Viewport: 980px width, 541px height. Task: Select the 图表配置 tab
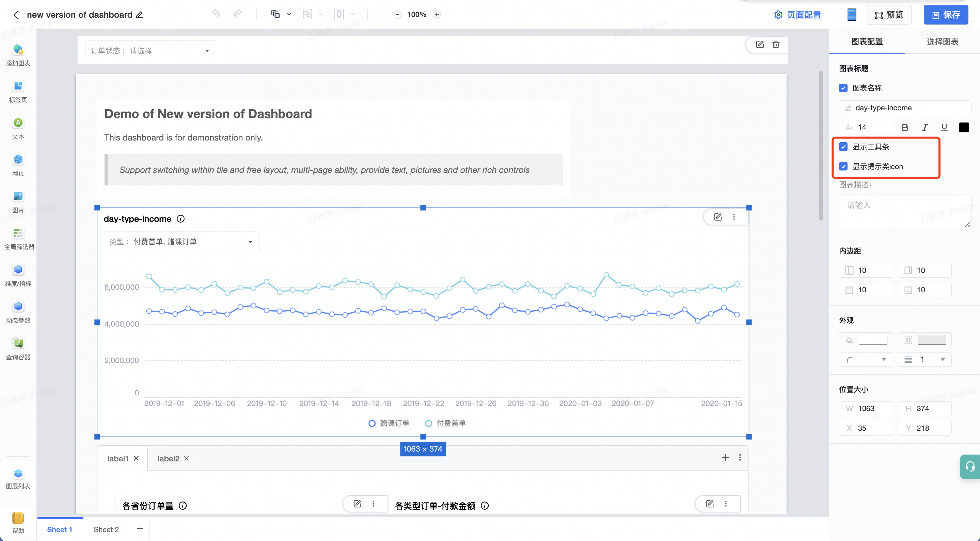(x=867, y=42)
